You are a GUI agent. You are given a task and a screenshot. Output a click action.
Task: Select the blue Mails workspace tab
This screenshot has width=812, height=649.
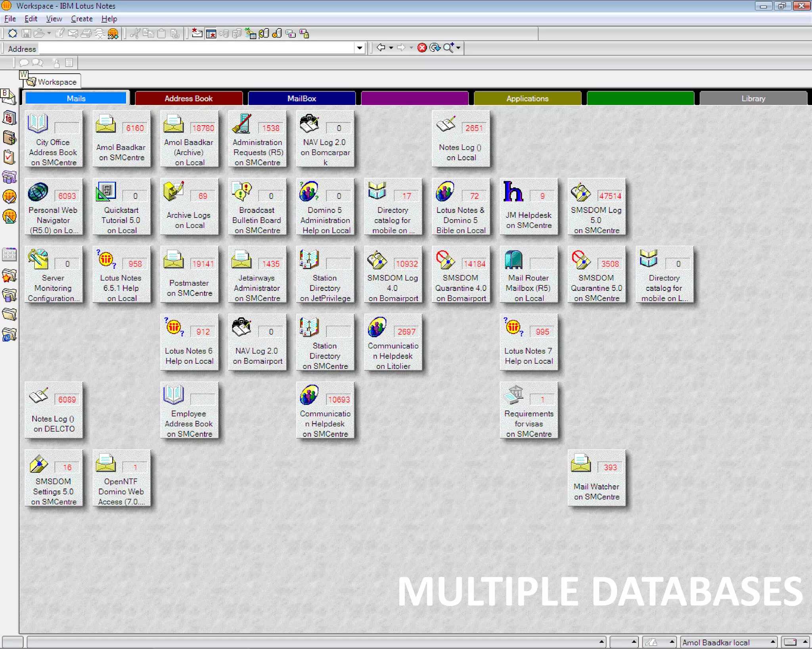coord(76,98)
